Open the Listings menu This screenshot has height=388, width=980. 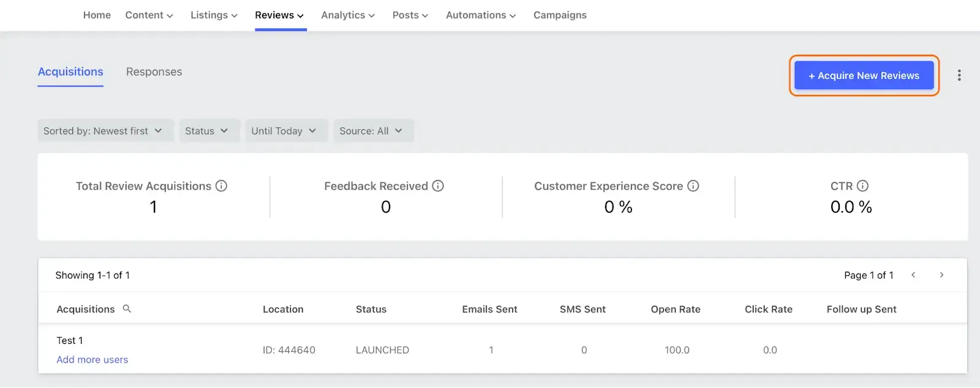(214, 15)
